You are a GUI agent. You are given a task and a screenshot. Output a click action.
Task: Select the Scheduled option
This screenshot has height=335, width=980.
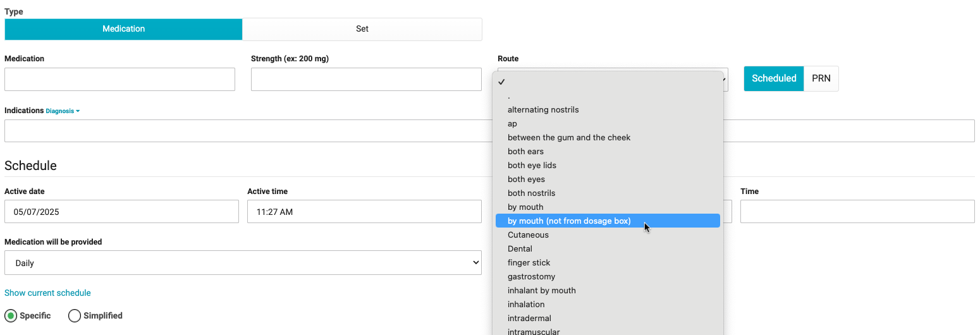pyautogui.click(x=773, y=79)
